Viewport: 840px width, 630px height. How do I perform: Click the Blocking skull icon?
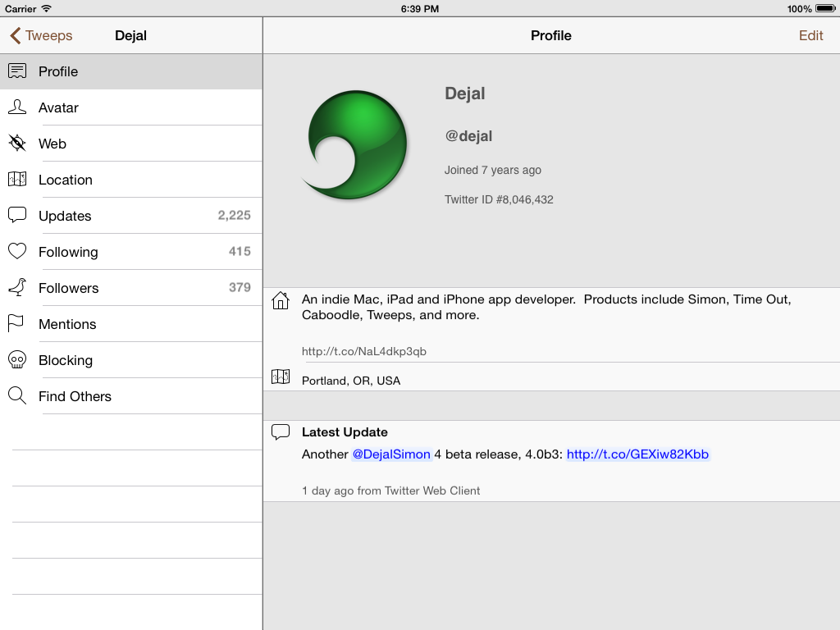coord(17,359)
